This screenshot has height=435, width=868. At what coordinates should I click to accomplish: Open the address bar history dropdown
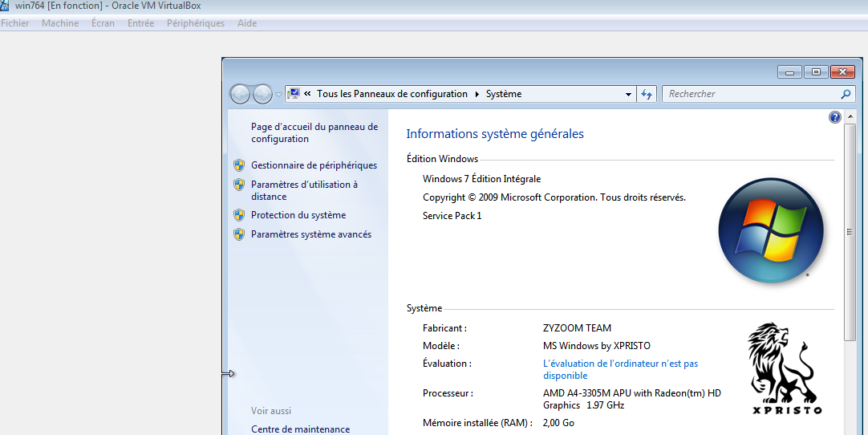(628, 94)
